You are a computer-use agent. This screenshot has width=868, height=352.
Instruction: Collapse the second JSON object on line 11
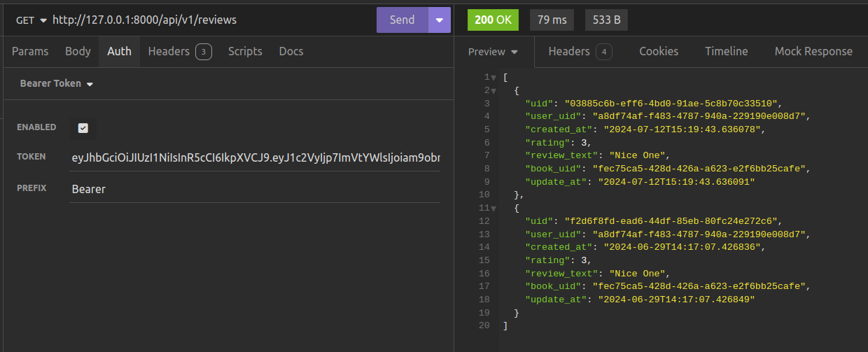tap(493, 208)
